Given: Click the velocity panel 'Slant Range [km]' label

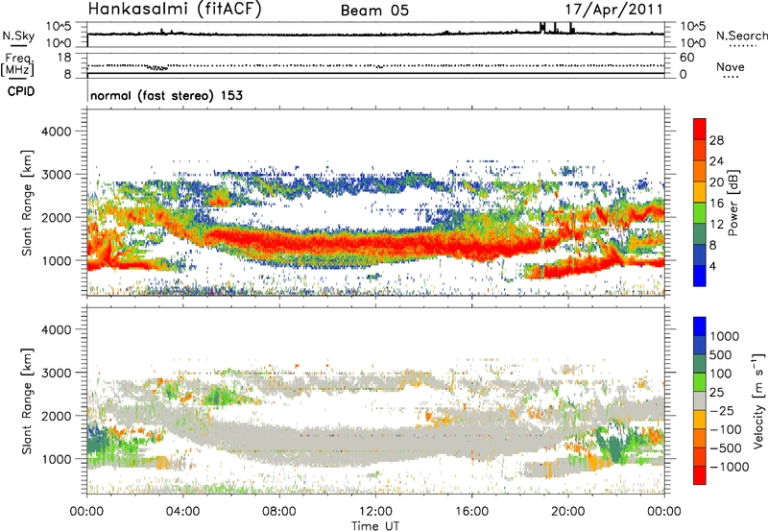Looking at the screenshot, I should click(x=28, y=400).
